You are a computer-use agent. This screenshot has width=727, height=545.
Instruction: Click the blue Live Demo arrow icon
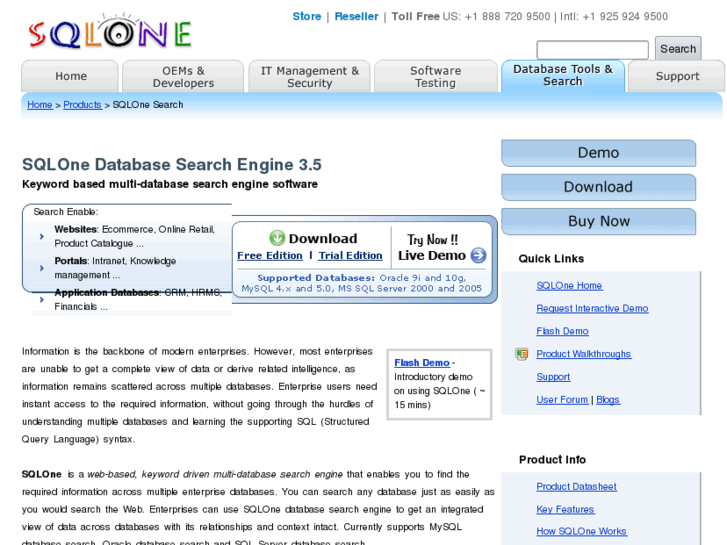click(x=478, y=255)
